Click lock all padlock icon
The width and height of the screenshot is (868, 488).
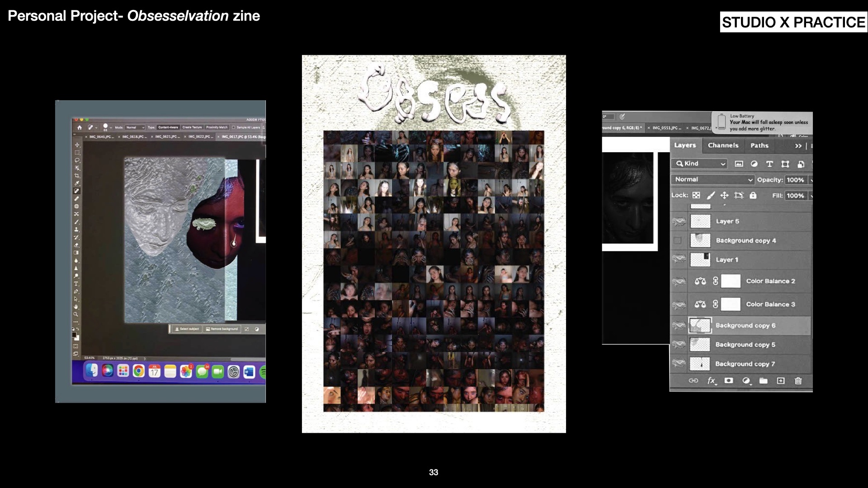click(x=753, y=196)
